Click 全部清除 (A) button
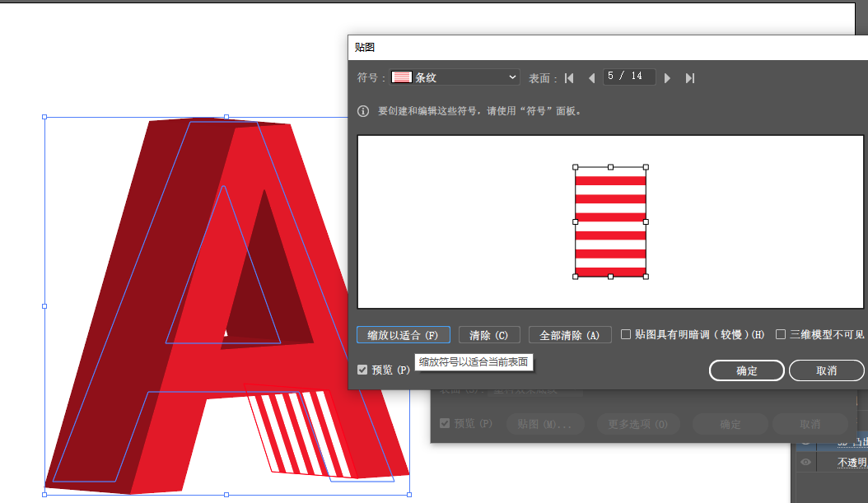Screen dimensions: 868x503 click(570, 335)
